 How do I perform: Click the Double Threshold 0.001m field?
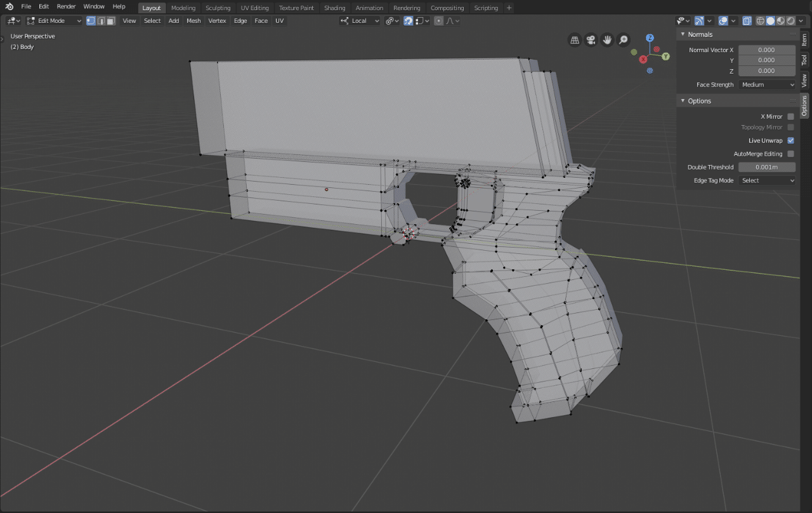pyautogui.click(x=767, y=167)
